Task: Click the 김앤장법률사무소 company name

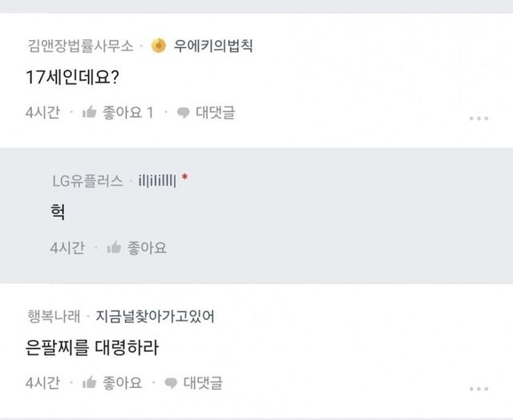Action: 79,46
